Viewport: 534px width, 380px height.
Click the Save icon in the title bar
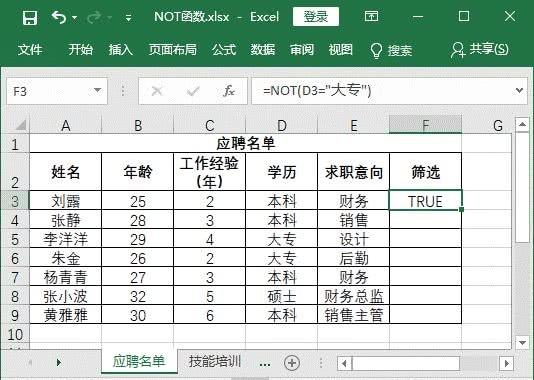pos(30,17)
